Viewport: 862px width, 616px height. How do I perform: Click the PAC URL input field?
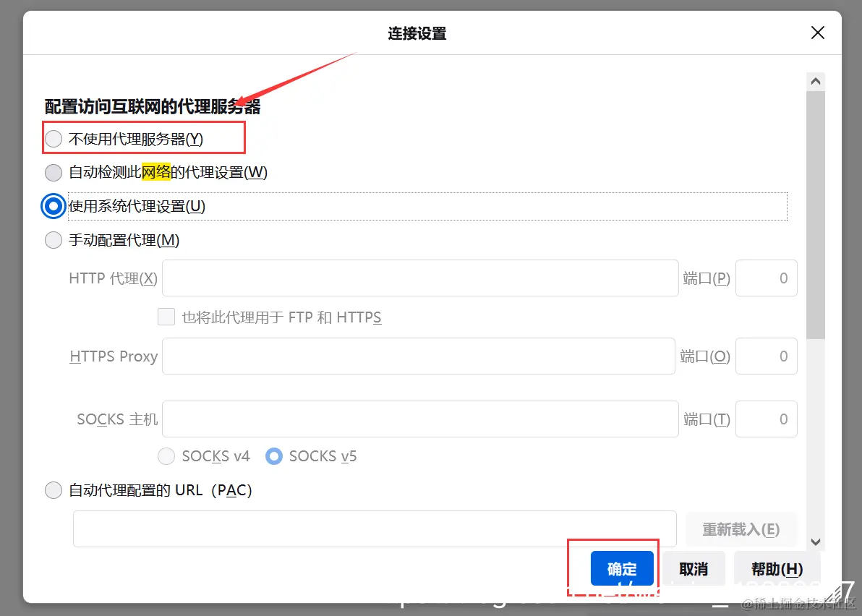(x=374, y=529)
